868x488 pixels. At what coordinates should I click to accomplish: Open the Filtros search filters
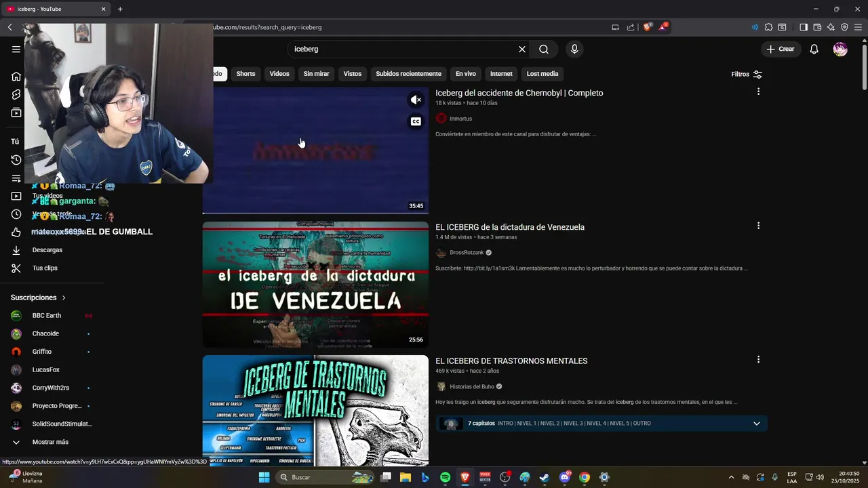click(x=747, y=74)
